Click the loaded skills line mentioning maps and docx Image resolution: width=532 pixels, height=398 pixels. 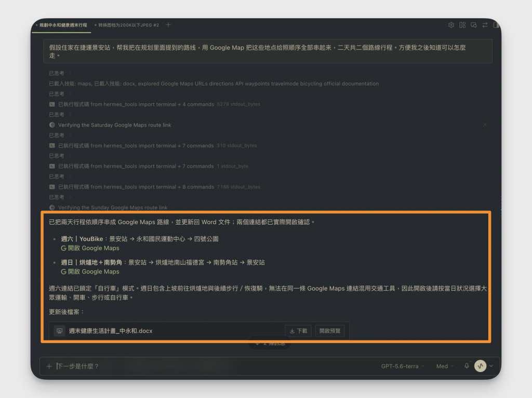click(214, 84)
